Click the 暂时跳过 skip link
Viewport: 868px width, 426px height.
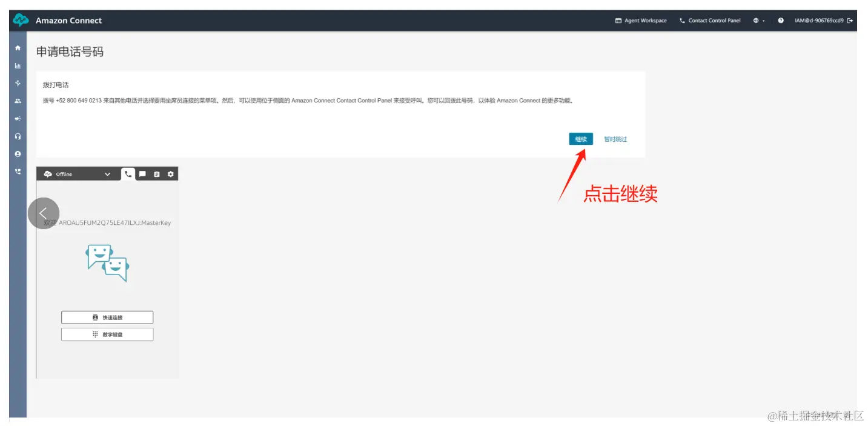pos(615,139)
